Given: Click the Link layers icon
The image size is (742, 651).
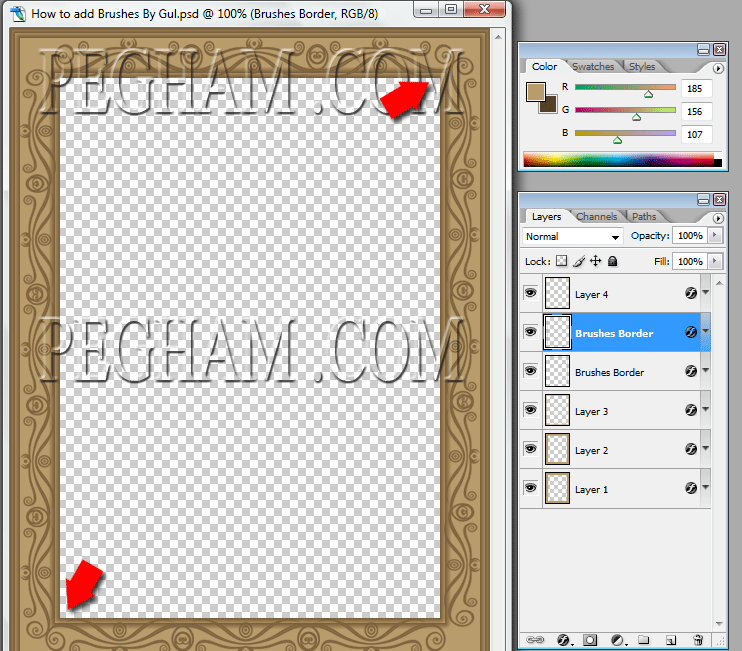Looking at the screenshot, I should [x=535, y=640].
